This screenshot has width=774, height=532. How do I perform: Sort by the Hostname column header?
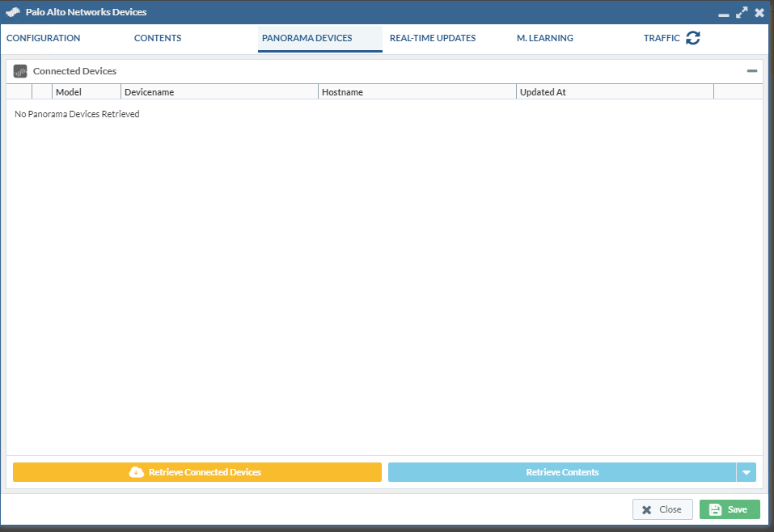tap(417, 92)
